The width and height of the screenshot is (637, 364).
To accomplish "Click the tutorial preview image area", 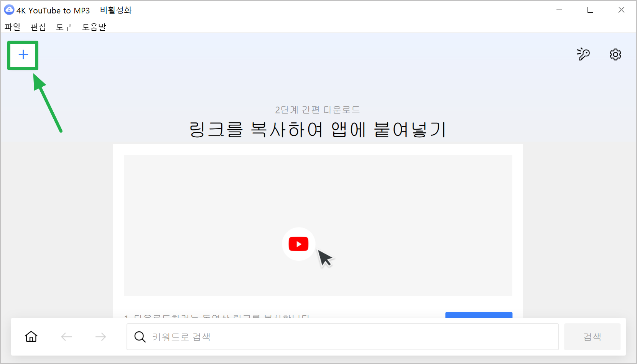I will pos(318,225).
